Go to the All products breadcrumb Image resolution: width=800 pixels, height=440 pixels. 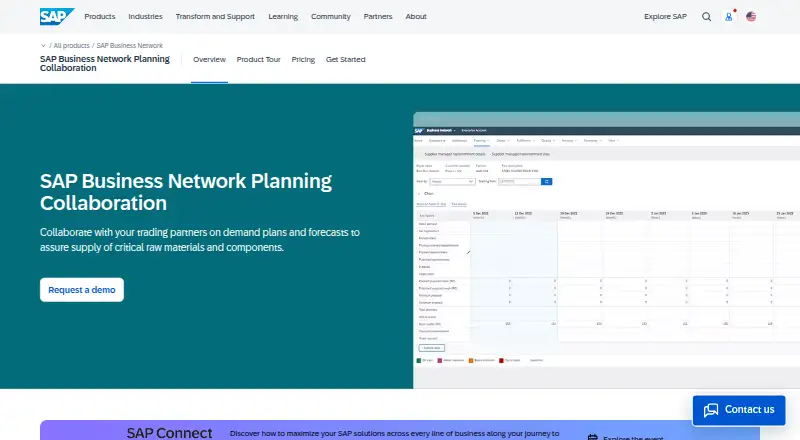(71, 45)
